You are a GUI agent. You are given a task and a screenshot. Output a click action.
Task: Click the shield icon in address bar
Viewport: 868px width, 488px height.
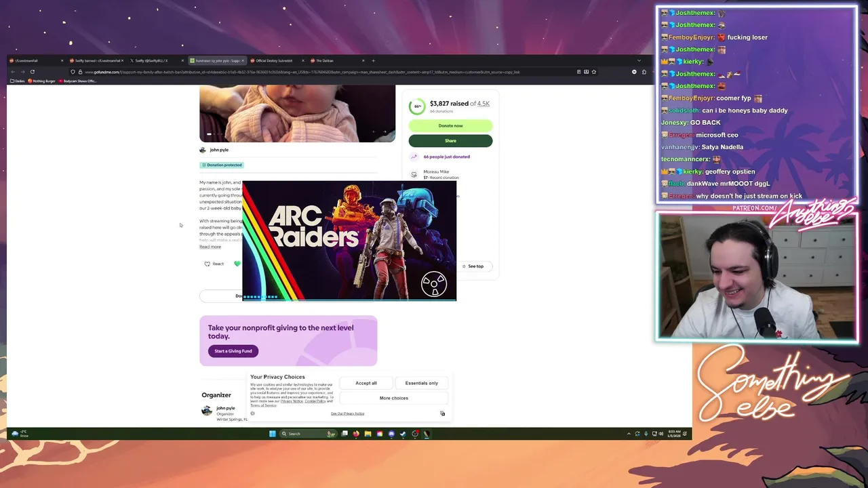[73, 72]
